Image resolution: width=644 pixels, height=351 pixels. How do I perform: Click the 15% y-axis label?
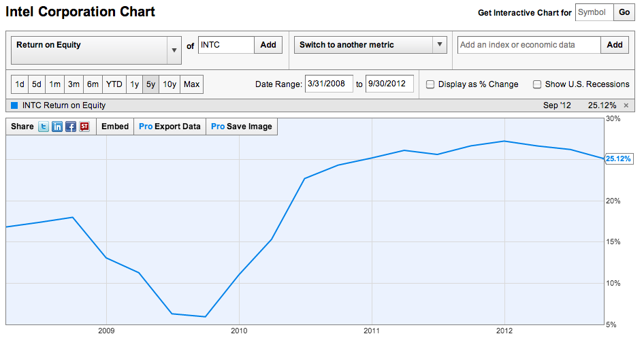pyautogui.click(x=613, y=241)
